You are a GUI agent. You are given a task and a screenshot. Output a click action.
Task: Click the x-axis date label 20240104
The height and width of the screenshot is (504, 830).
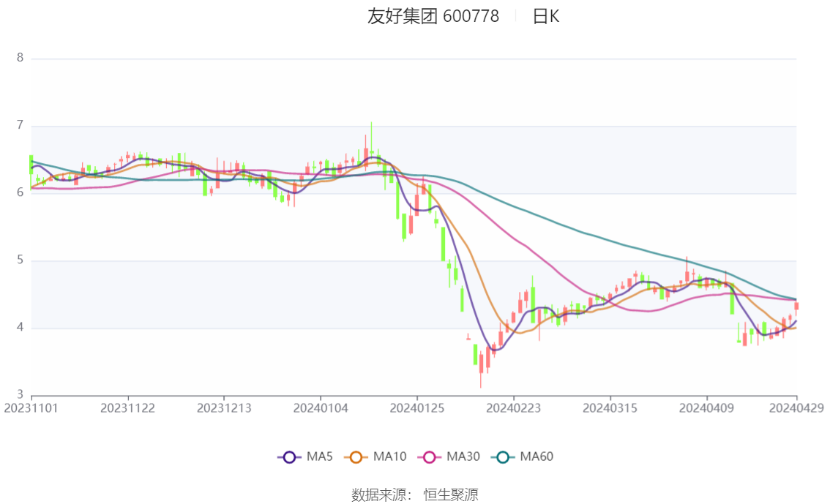click(x=321, y=408)
